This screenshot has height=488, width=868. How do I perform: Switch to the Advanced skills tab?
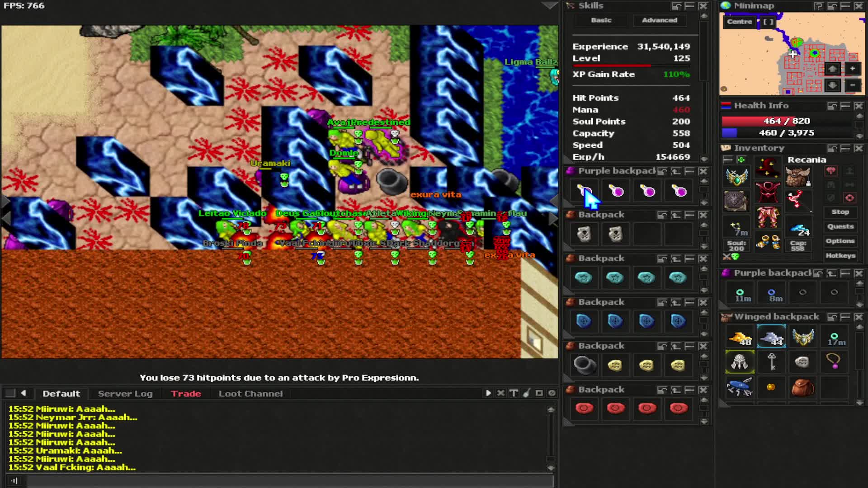pyautogui.click(x=659, y=20)
